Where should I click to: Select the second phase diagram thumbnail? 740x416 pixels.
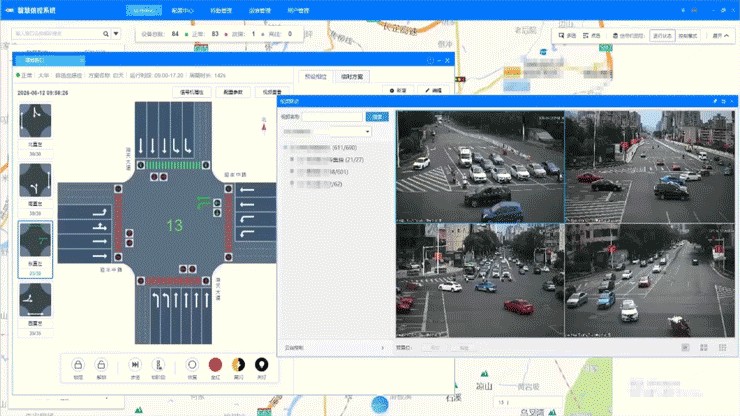35,180
